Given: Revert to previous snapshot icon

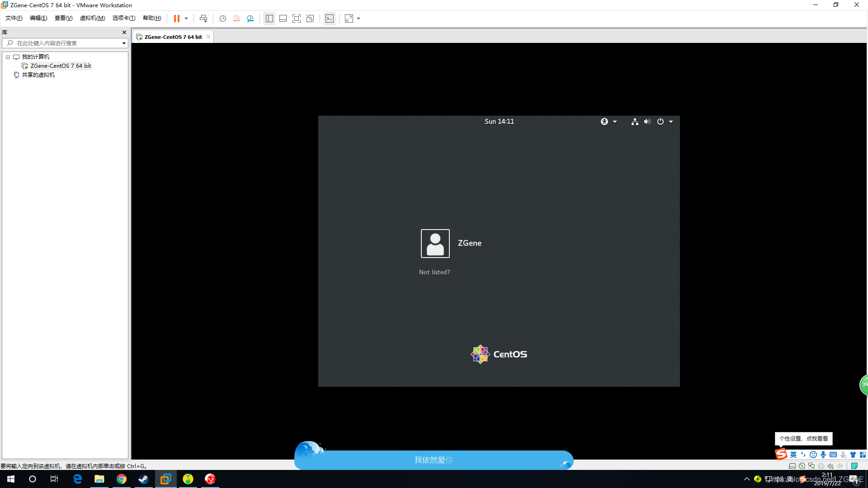Looking at the screenshot, I should (236, 19).
